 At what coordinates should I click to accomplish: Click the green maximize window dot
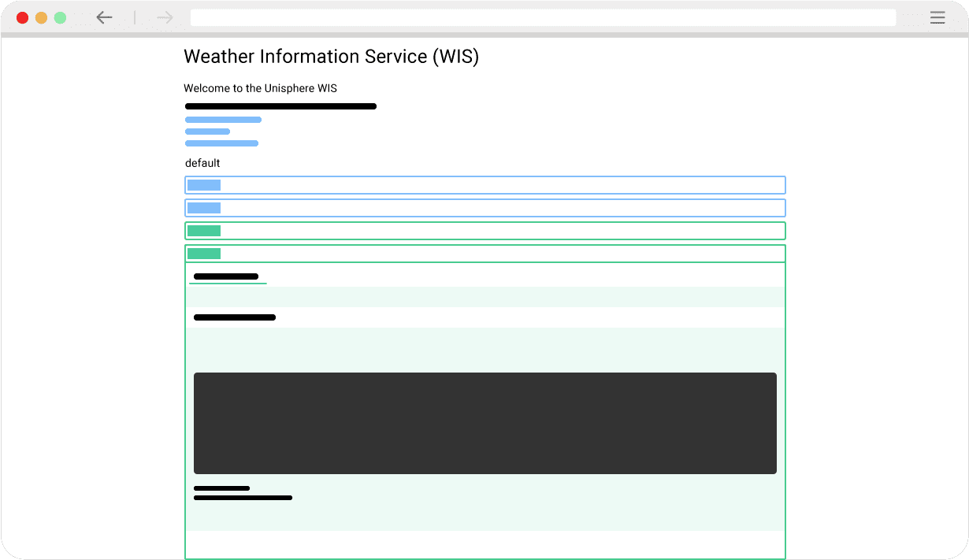pos(60,17)
